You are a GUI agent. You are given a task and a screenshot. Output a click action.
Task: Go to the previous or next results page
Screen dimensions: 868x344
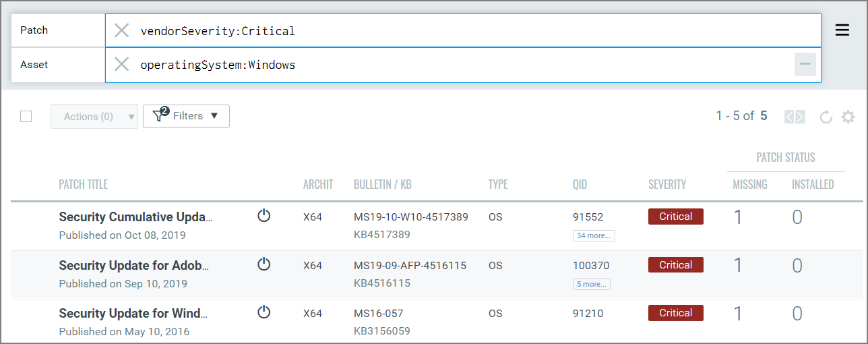tap(795, 117)
